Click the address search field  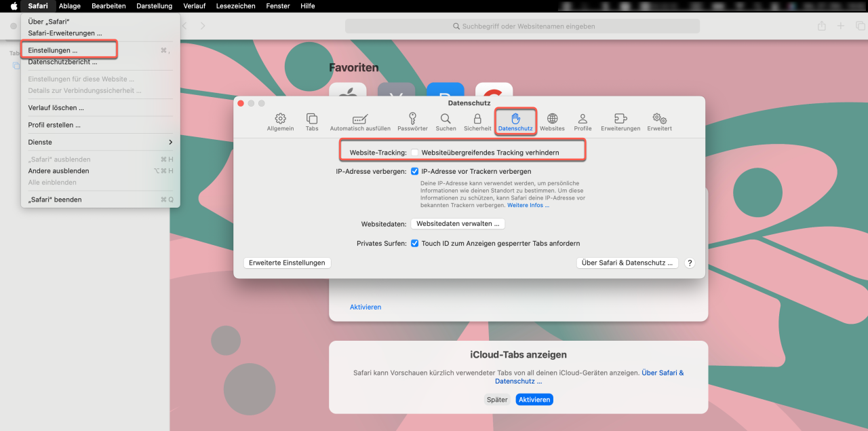pos(522,26)
